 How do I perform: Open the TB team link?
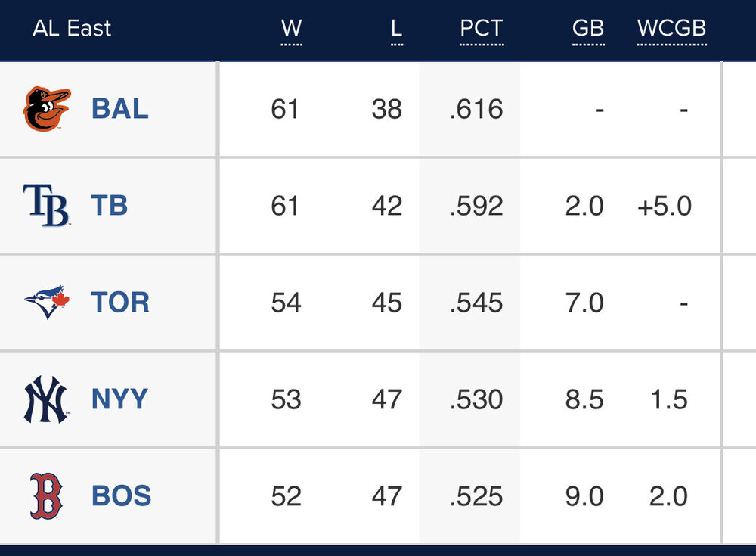pos(110,206)
